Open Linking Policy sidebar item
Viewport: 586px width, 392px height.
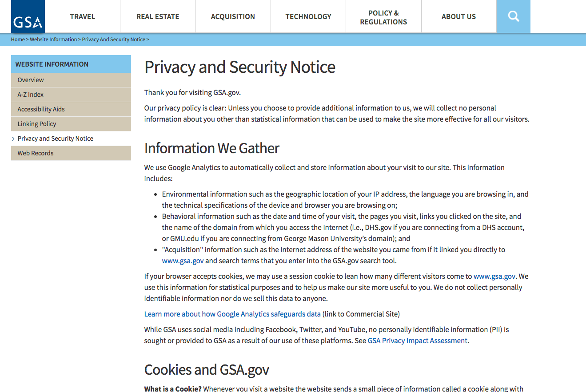pos(37,124)
